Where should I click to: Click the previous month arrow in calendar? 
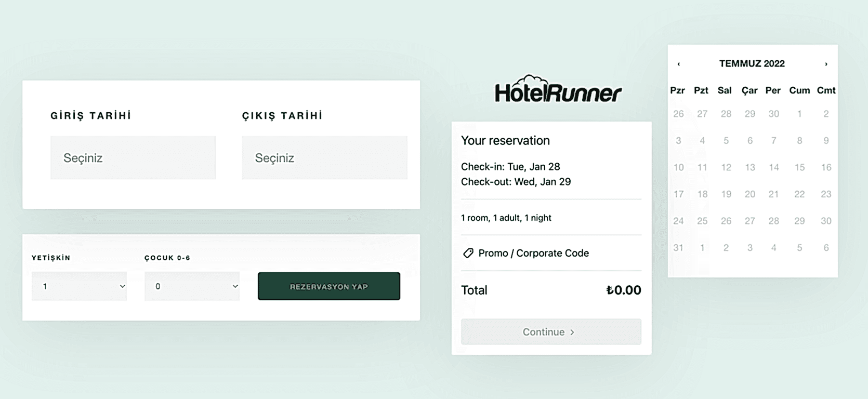[x=679, y=64]
